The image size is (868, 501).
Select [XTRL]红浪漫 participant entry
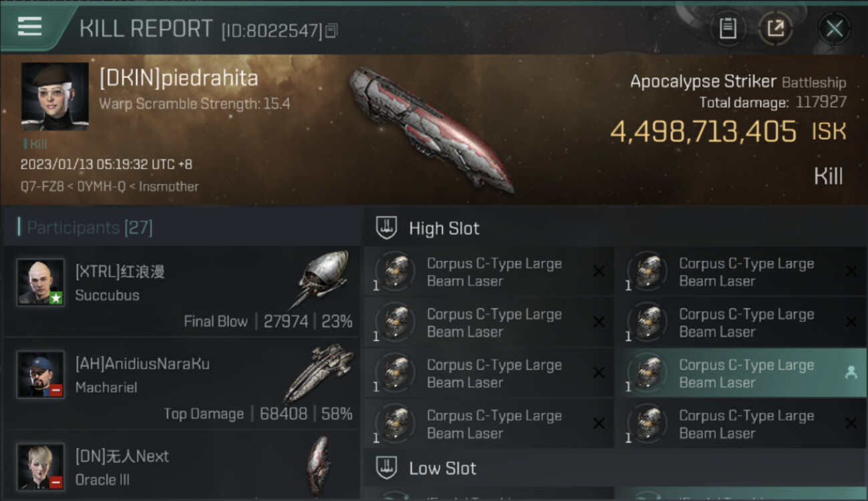182,291
